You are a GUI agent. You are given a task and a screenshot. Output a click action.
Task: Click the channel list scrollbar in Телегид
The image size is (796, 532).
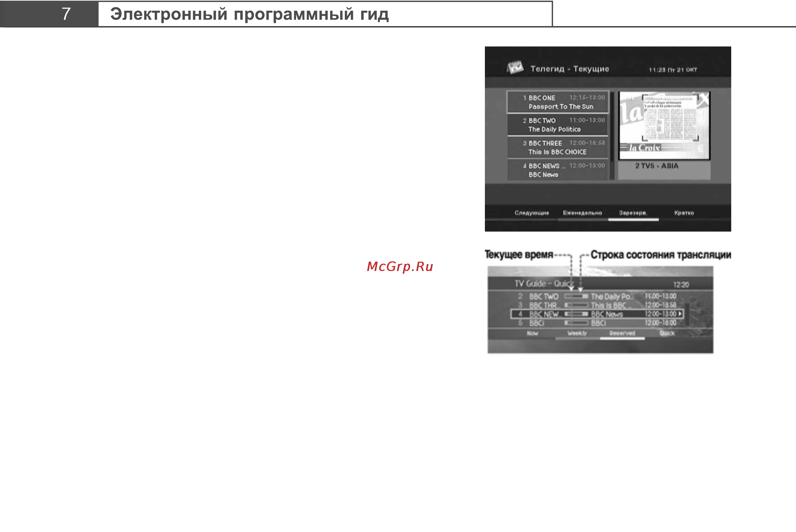pyautogui.click(x=612, y=136)
